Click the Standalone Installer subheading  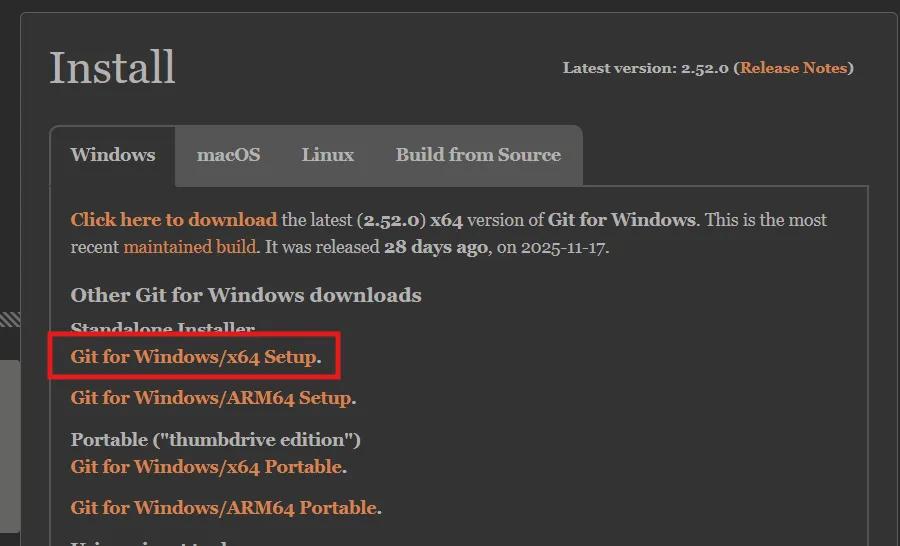pos(163,329)
